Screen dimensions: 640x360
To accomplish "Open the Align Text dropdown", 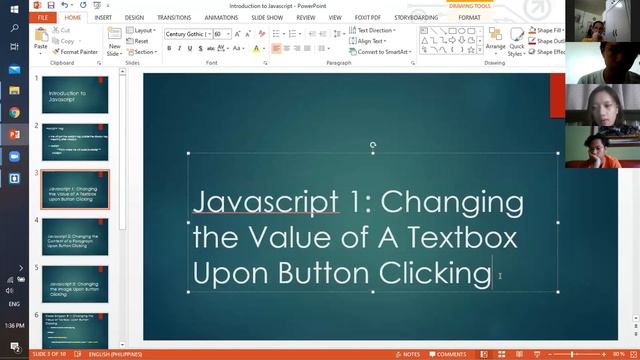I will click(367, 41).
